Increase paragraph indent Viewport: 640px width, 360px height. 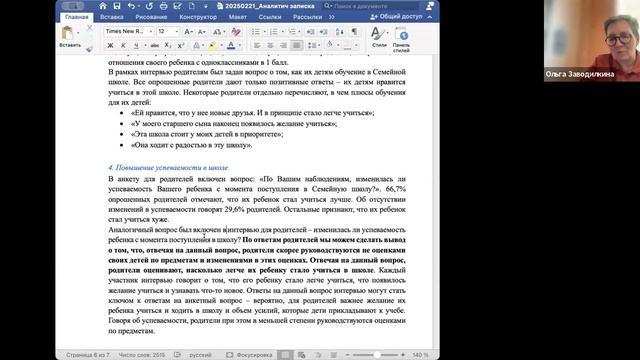click(x=324, y=31)
